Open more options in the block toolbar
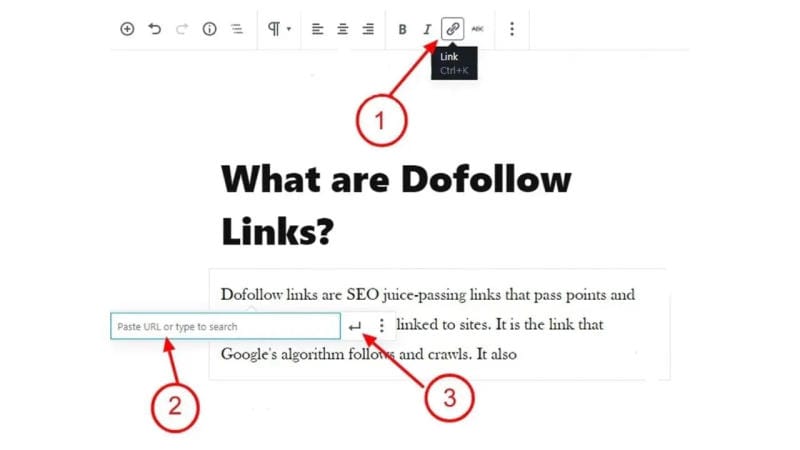800x450 pixels. point(512,29)
